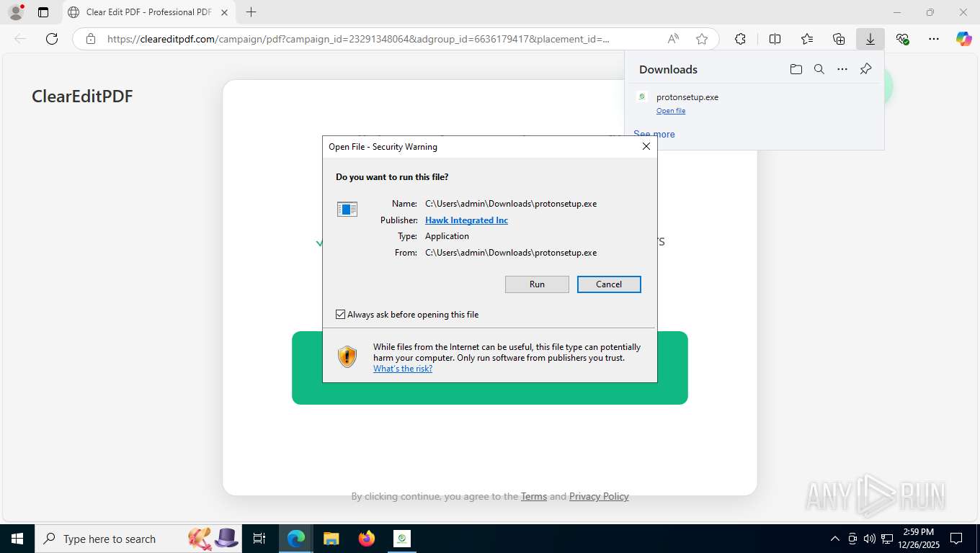Image resolution: width=980 pixels, height=553 pixels.
Task: Uncheck Always ask before opening this file
Action: (341, 315)
